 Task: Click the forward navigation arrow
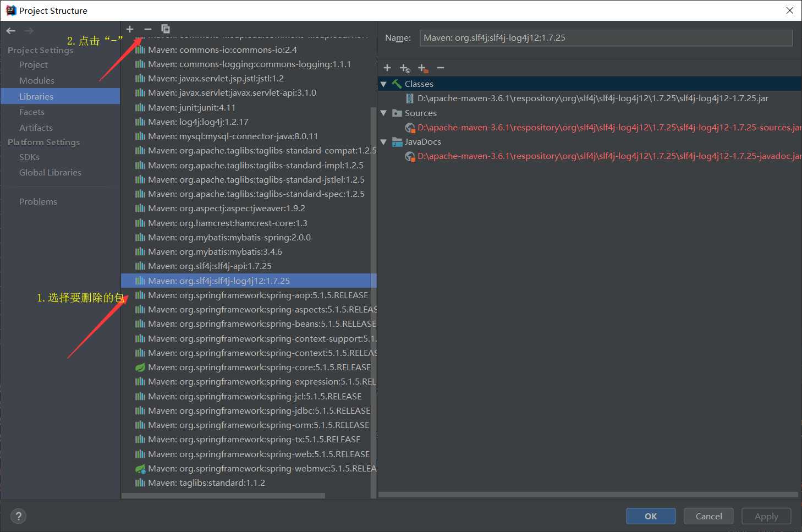29,31
